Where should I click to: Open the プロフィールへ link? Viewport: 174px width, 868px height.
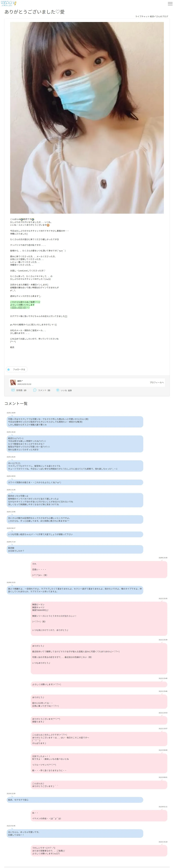click(x=157, y=382)
